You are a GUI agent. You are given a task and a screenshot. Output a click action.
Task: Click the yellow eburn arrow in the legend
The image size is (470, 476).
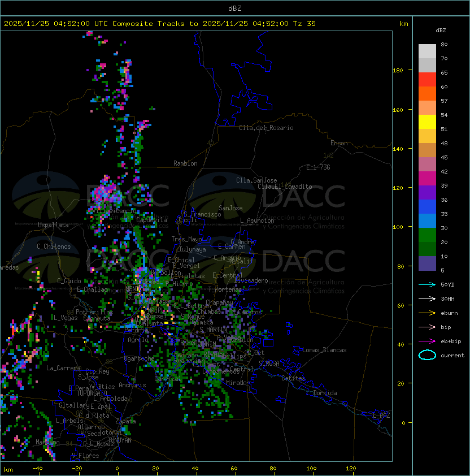click(427, 313)
